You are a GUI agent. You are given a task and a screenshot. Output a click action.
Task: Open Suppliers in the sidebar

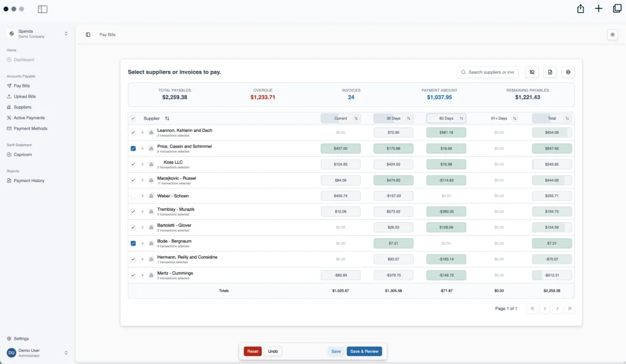click(x=22, y=107)
